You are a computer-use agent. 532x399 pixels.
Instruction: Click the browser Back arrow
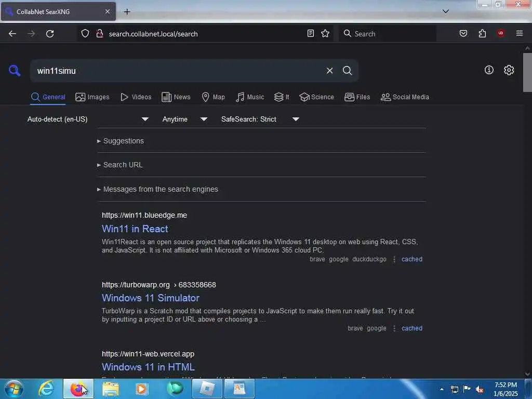pos(12,34)
